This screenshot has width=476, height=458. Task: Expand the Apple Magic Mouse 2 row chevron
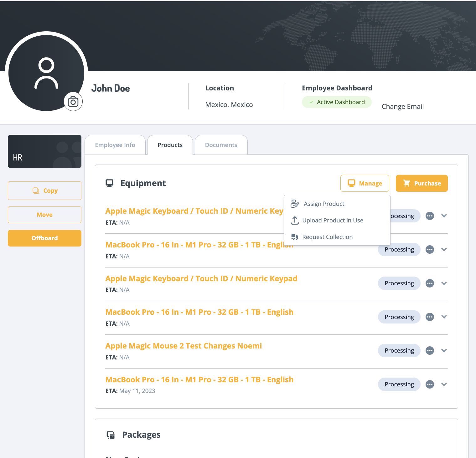(444, 351)
